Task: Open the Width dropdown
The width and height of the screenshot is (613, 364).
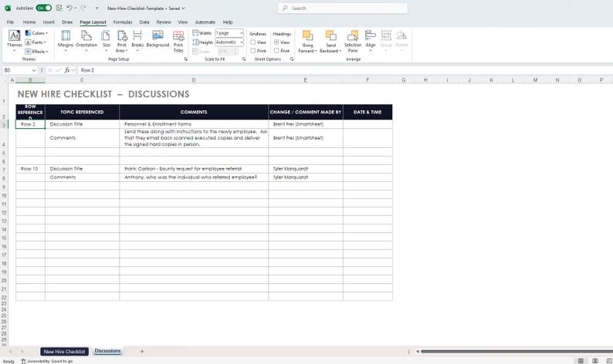Action: (241, 33)
